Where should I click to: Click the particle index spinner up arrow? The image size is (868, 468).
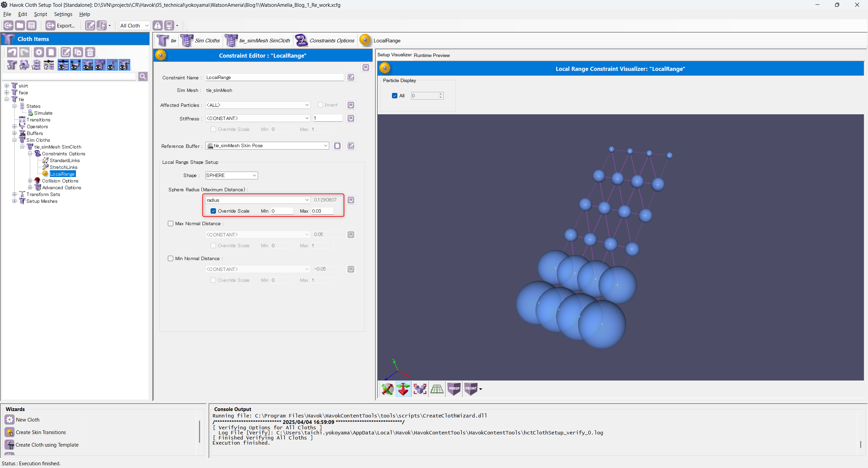pos(440,94)
